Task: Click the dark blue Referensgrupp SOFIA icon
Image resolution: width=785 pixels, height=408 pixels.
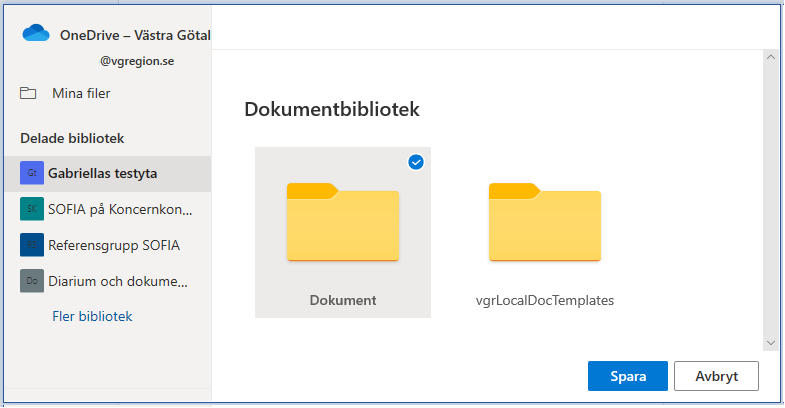Action: click(x=32, y=245)
